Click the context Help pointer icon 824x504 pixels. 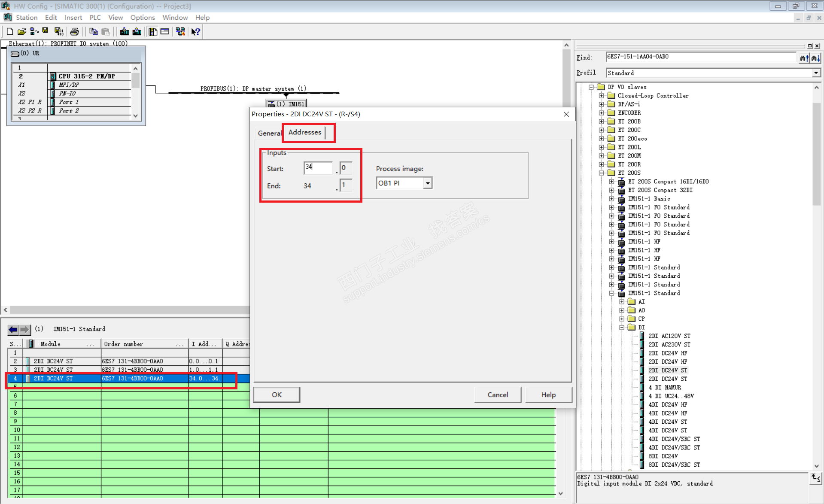click(x=195, y=31)
